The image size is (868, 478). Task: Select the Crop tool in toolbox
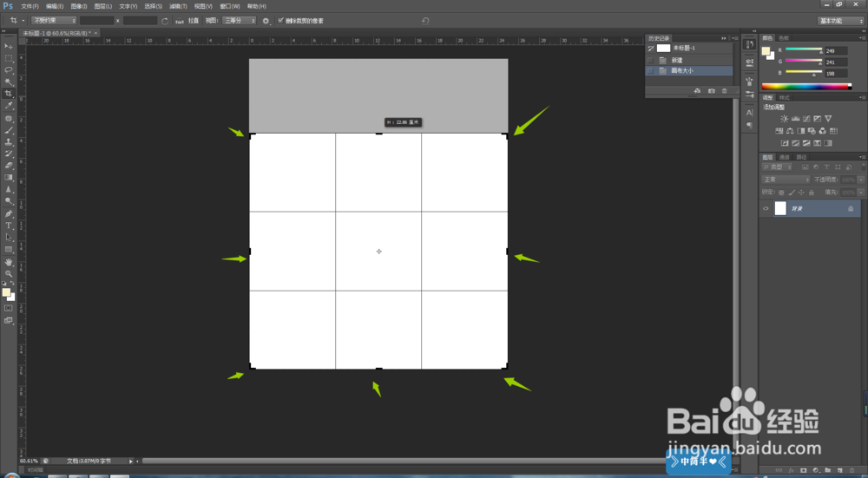click(x=9, y=94)
